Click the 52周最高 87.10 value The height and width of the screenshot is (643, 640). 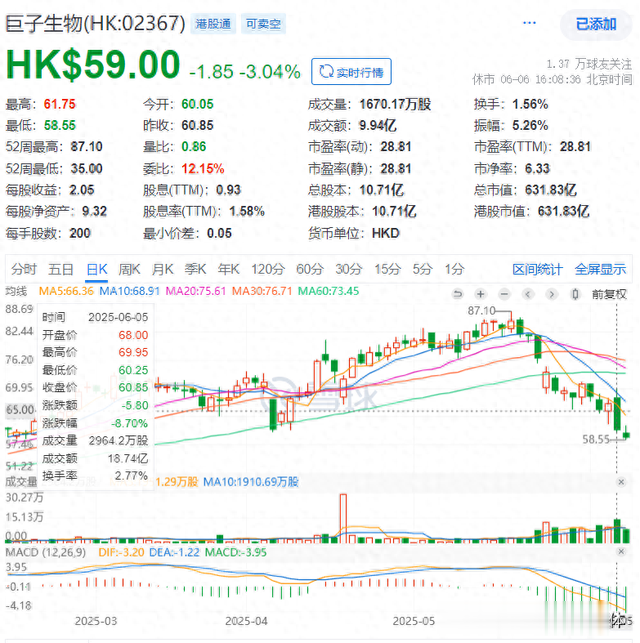click(x=87, y=146)
